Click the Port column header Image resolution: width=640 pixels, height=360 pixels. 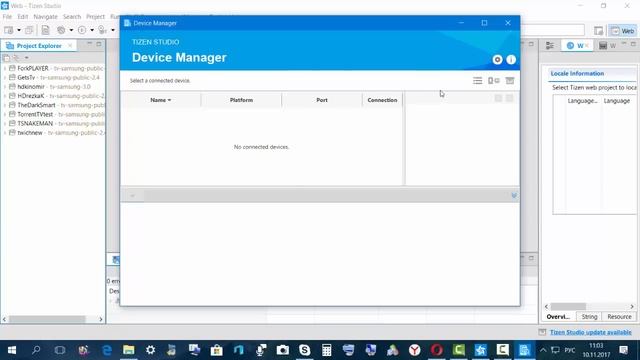pyautogui.click(x=322, y=100)
